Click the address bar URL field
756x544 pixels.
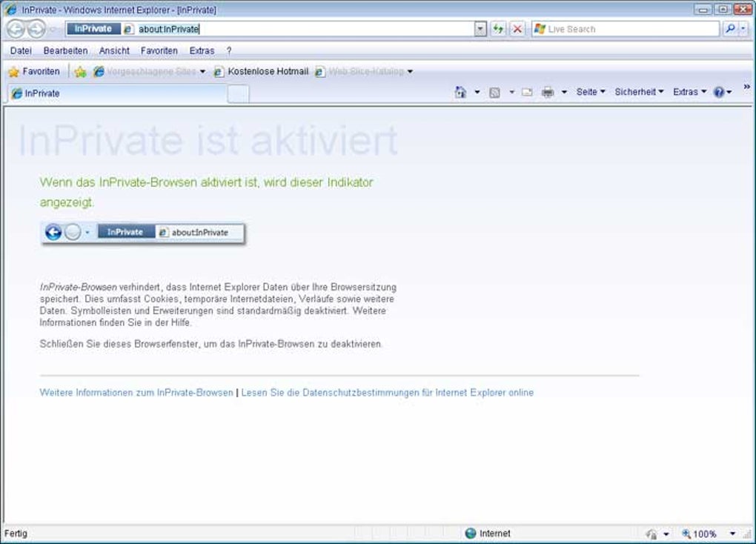(x=305, y=29)
